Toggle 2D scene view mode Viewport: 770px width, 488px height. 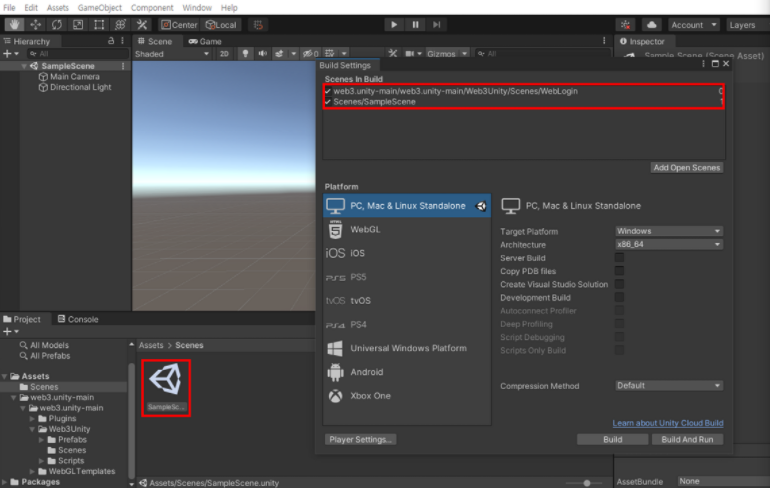coord(224,54)
